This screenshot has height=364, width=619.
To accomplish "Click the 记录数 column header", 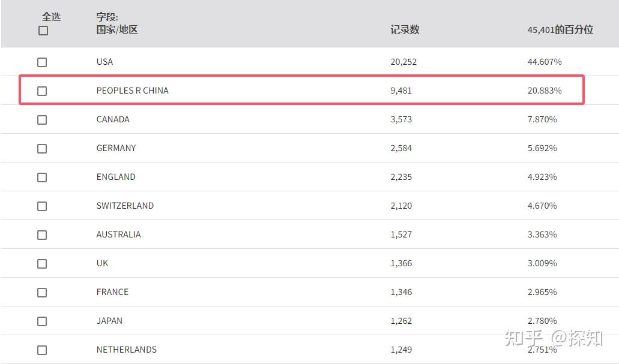I will pos(405,30).
